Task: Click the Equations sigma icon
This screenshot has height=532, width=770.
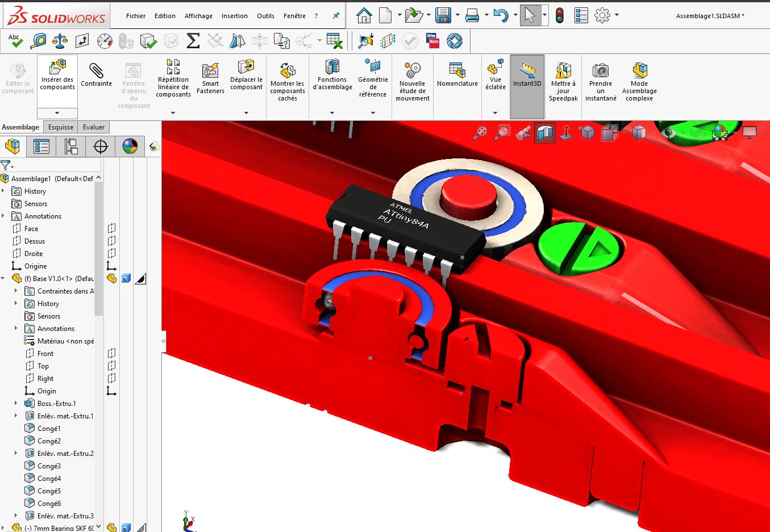Action: (193, 41)
